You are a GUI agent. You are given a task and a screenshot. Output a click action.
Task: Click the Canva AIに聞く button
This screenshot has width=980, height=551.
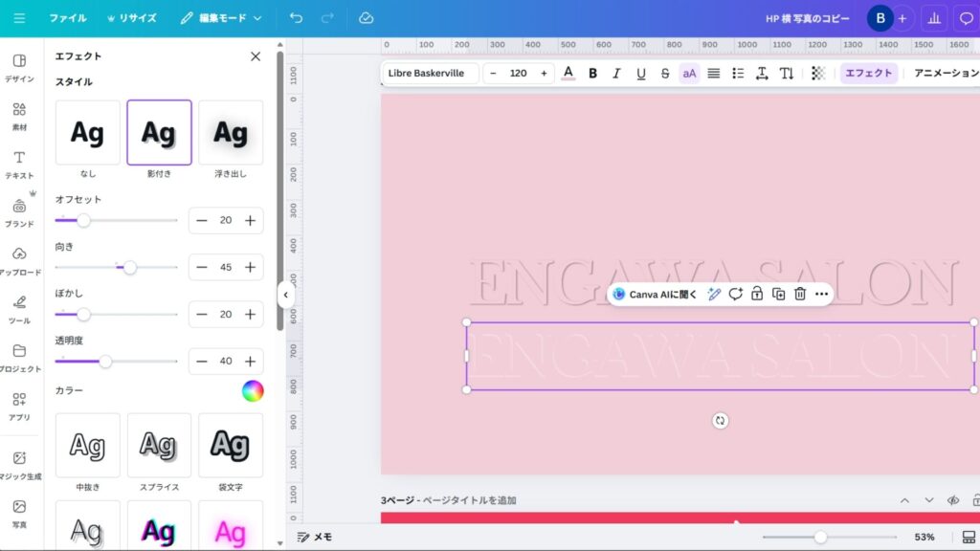click(656, 295)
